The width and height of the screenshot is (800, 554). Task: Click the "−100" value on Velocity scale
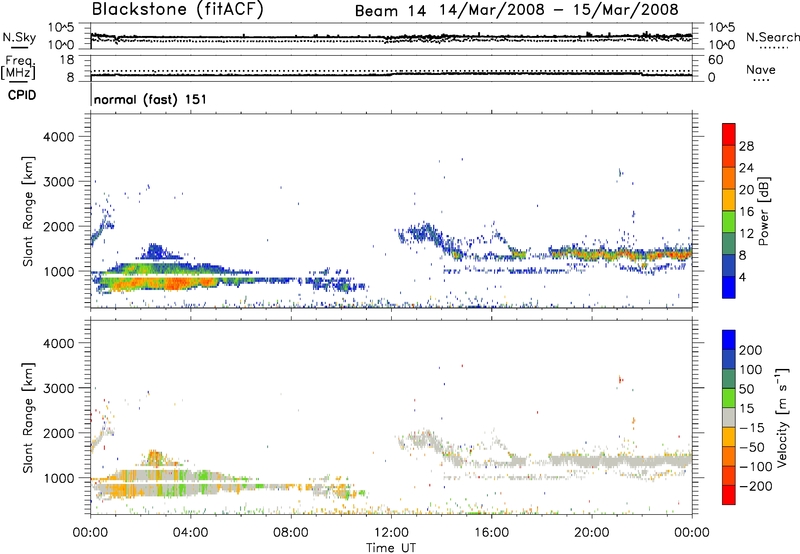(756, 467)
